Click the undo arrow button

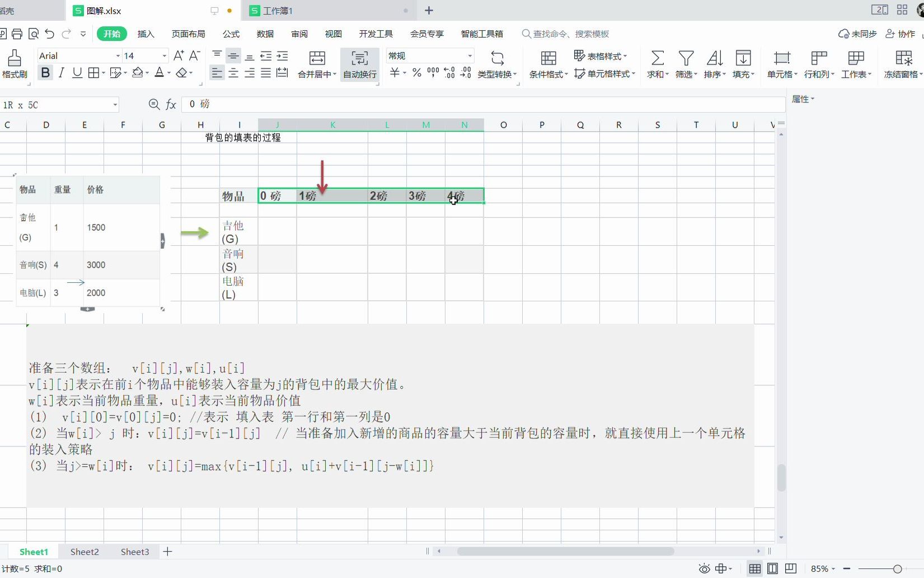coord(49,34)
